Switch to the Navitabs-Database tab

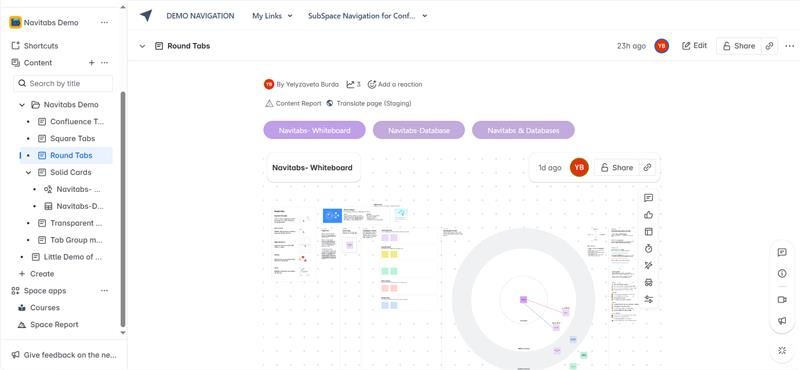419,130
